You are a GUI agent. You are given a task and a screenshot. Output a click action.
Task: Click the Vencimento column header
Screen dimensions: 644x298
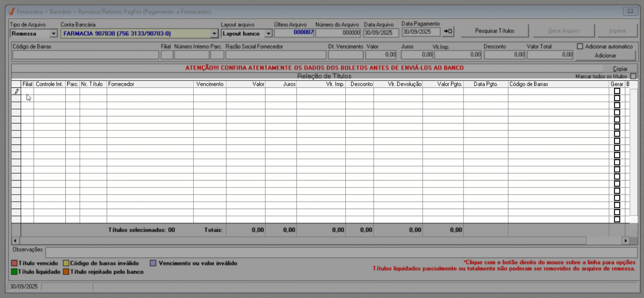(x=209, y=84)
